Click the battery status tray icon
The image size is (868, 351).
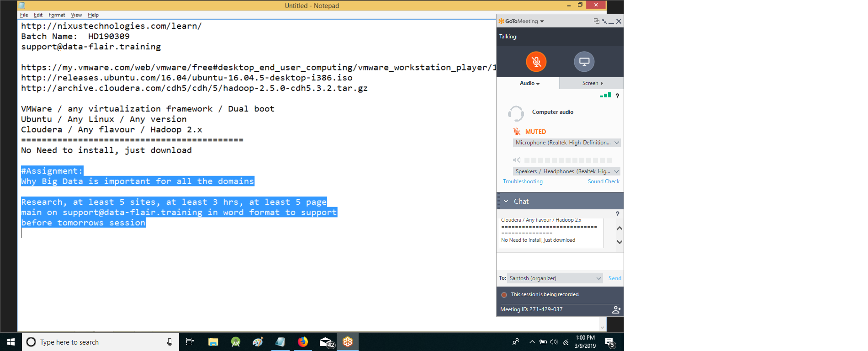click(x=543, y=342)
